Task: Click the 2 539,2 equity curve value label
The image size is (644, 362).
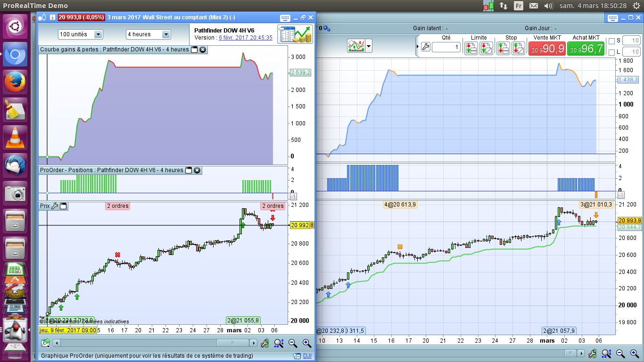Action: [300, 73]
